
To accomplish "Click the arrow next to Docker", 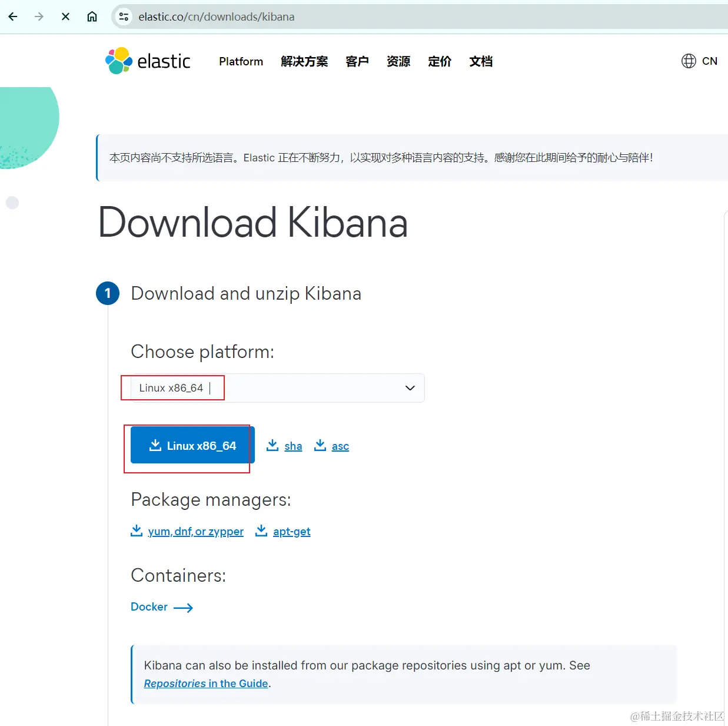I will (184, 608).
